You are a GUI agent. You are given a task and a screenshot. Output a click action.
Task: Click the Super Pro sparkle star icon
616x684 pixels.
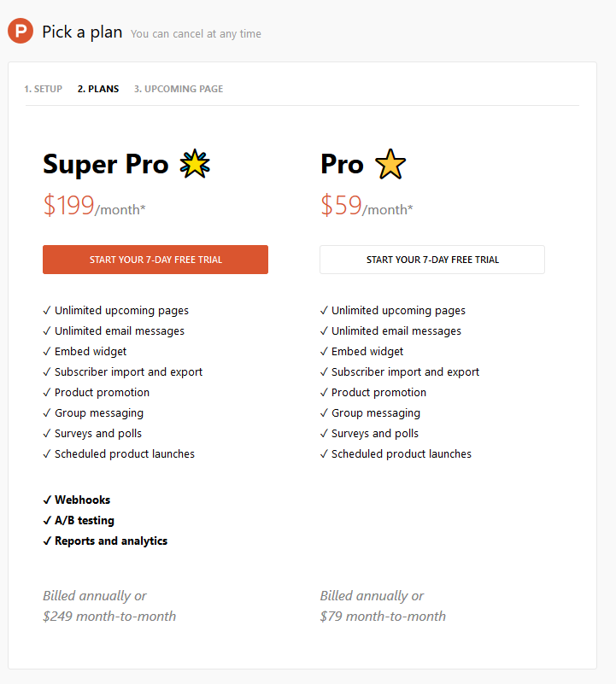195,164
